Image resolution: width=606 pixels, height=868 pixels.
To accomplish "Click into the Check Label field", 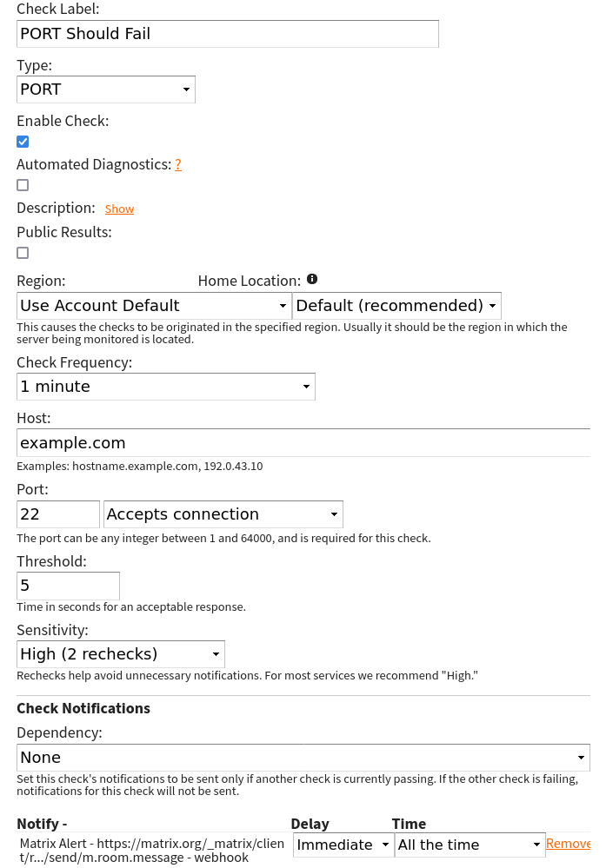I will tap(227, 34).
